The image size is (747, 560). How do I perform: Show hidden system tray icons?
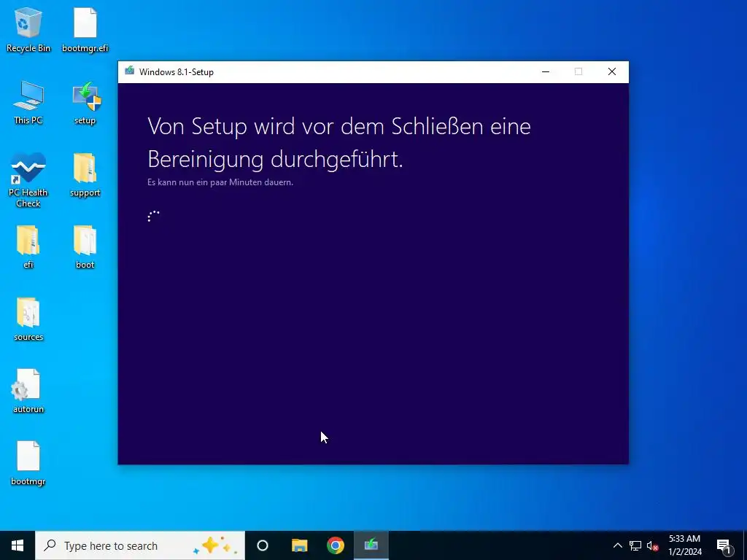(x=617, y=545)
